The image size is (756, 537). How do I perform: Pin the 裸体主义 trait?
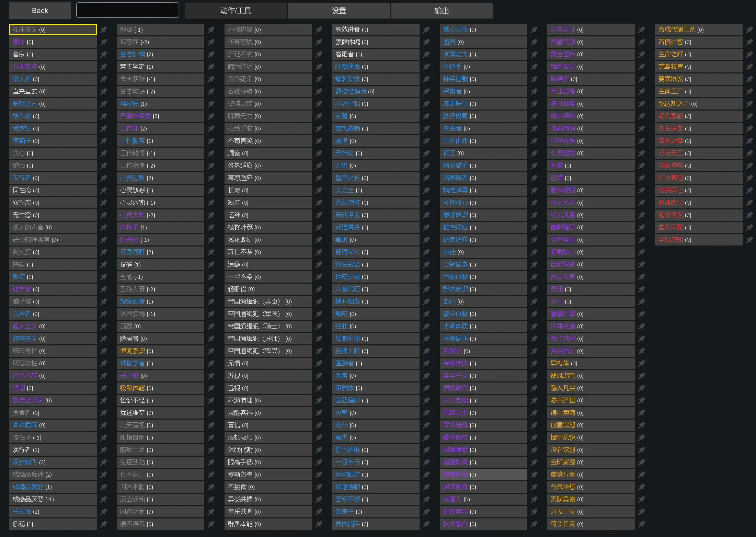click(103, 30)
